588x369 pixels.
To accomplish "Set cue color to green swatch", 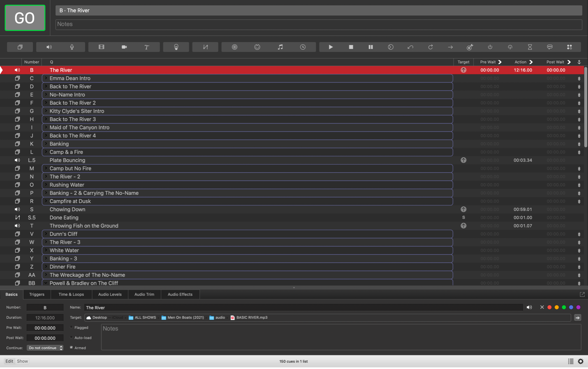I will [x=564, y=307].
